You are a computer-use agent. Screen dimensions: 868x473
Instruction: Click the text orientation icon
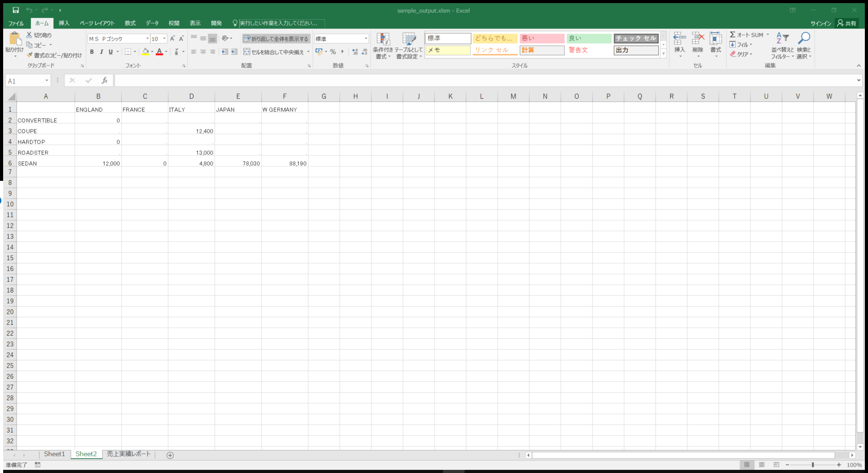click(225, 39)
